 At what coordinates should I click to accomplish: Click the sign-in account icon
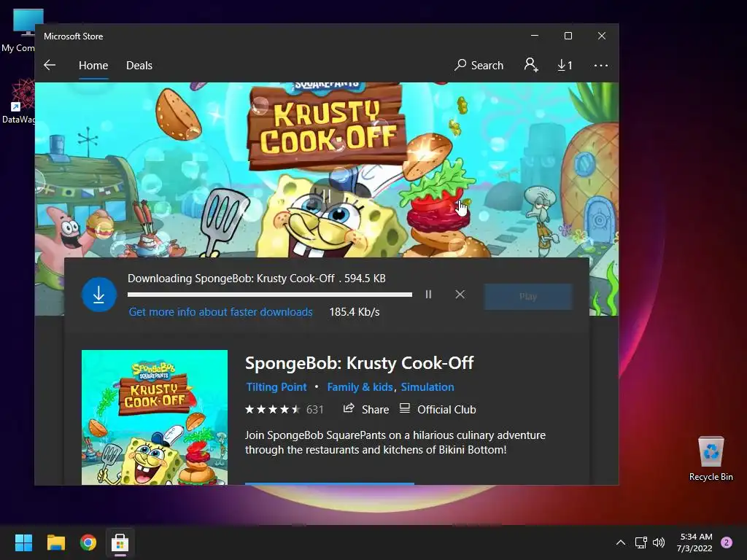531,65
